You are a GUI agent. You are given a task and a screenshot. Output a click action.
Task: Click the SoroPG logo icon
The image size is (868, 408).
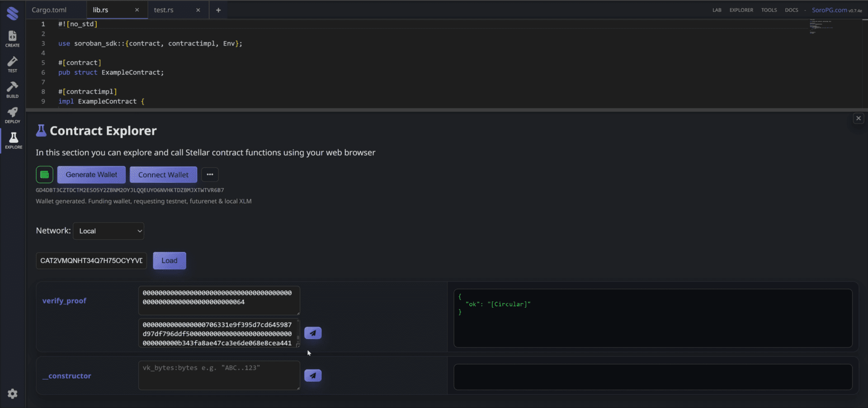[13, 14]
